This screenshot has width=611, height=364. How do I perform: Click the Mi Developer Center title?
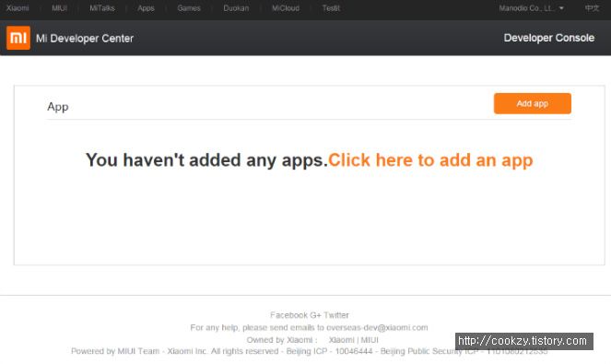pyautogui.click(x=85, y=38)
